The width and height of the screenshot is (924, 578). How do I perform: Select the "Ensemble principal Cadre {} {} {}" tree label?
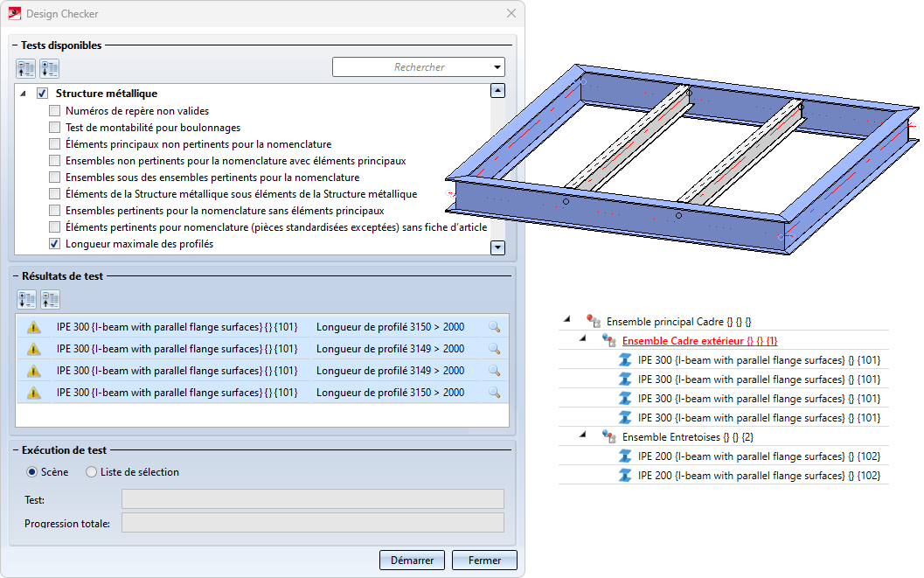[679, 322]
